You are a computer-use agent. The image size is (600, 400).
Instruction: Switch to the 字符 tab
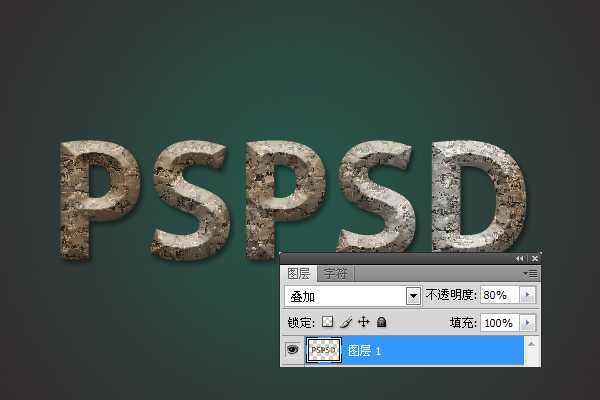coord(335,273)
